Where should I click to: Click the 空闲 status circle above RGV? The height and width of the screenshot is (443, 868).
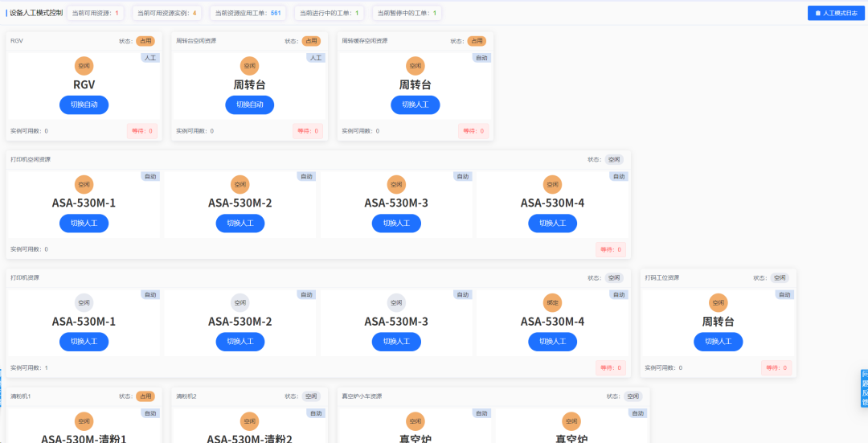coord(84,66)
